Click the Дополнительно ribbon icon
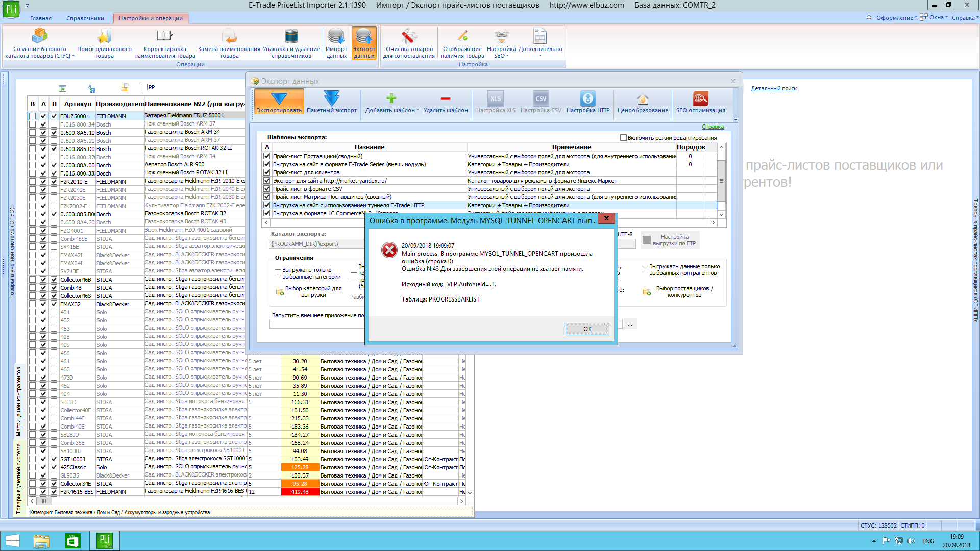 coord(540,36)
